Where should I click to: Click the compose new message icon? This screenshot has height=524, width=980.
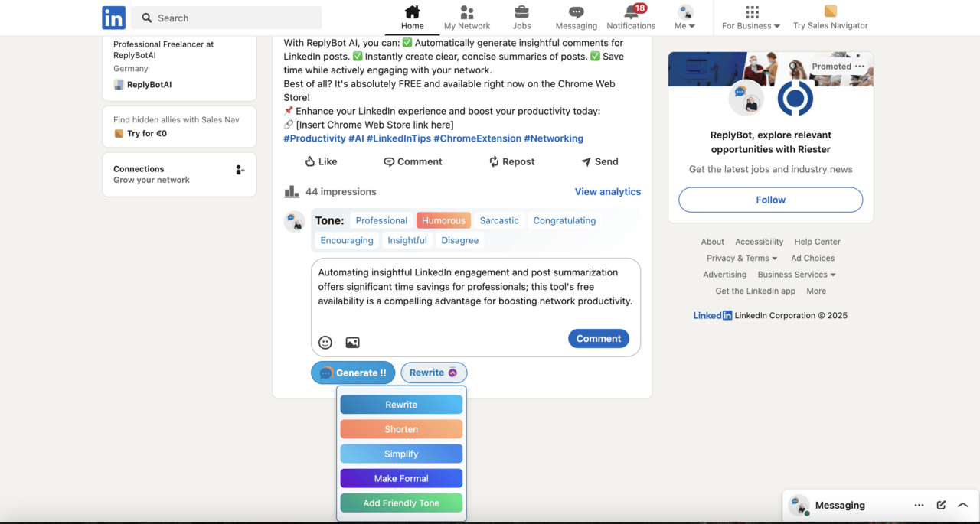(x=941, y=505)
